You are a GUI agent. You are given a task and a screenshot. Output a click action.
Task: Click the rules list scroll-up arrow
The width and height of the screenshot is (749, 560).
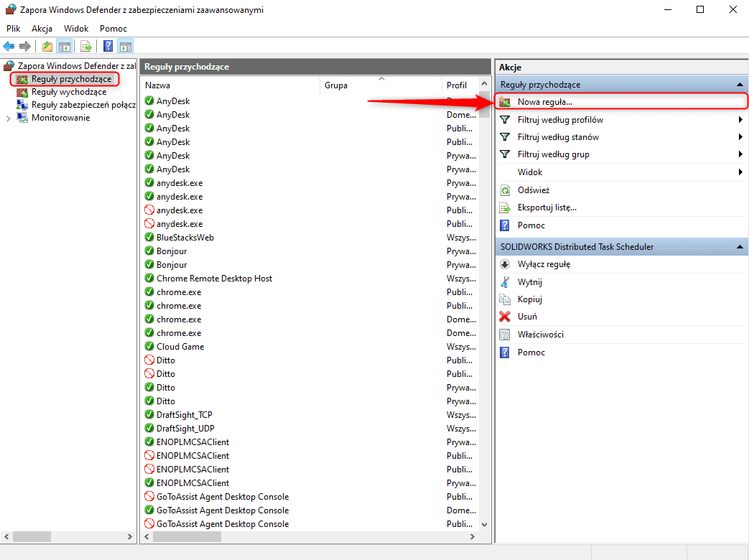[484, 83]
